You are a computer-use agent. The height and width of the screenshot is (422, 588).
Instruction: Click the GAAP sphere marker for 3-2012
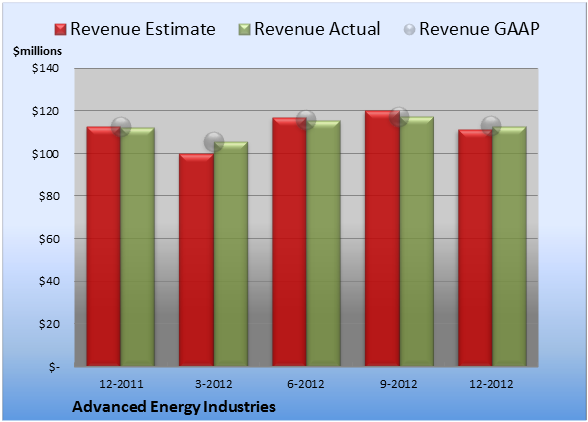(x=214, y=142)
